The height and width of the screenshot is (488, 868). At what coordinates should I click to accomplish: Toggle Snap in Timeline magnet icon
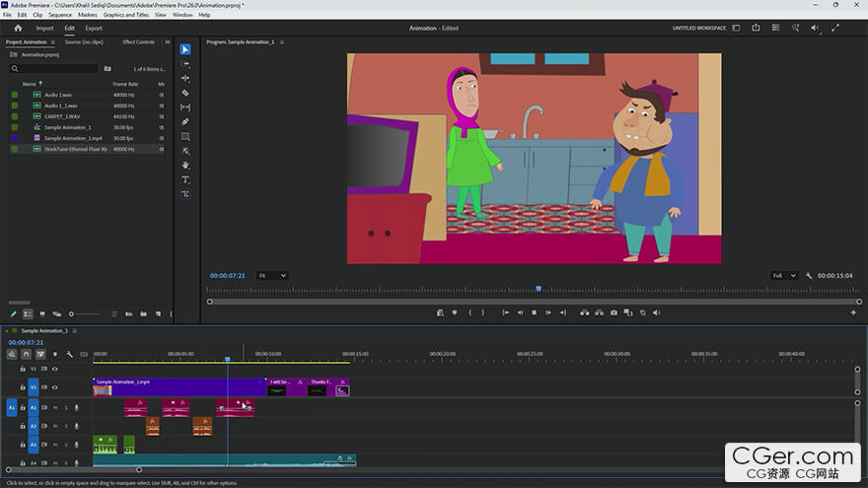click(x=26, y=354)
